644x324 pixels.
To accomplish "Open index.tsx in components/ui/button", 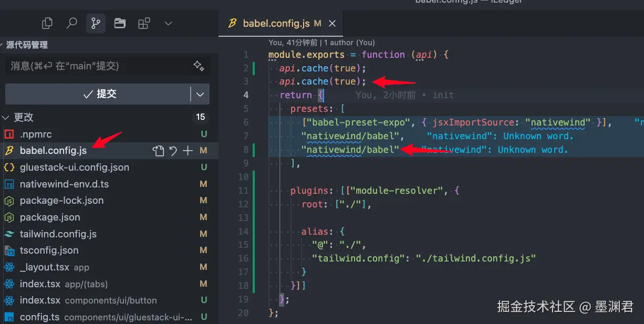I will 88,301.
